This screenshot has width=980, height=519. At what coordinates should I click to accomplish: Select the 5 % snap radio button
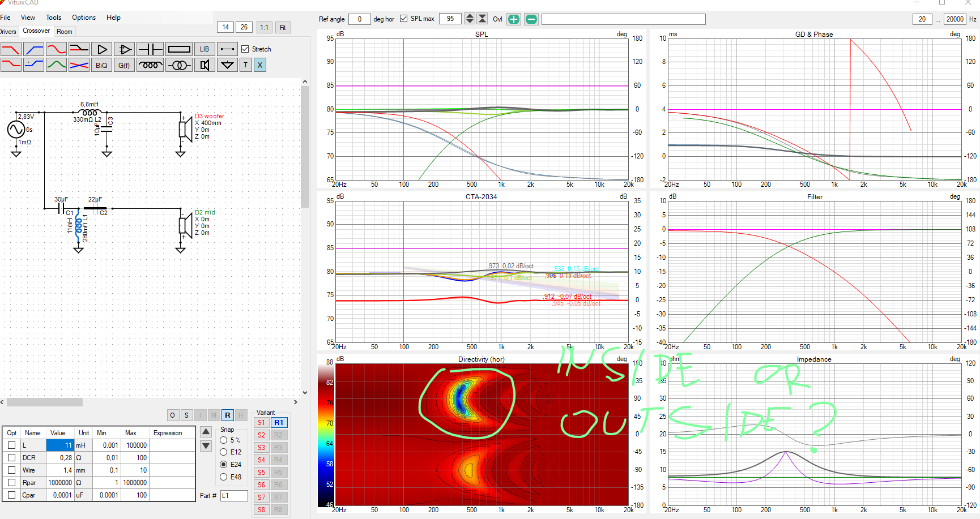pos(224,440)
